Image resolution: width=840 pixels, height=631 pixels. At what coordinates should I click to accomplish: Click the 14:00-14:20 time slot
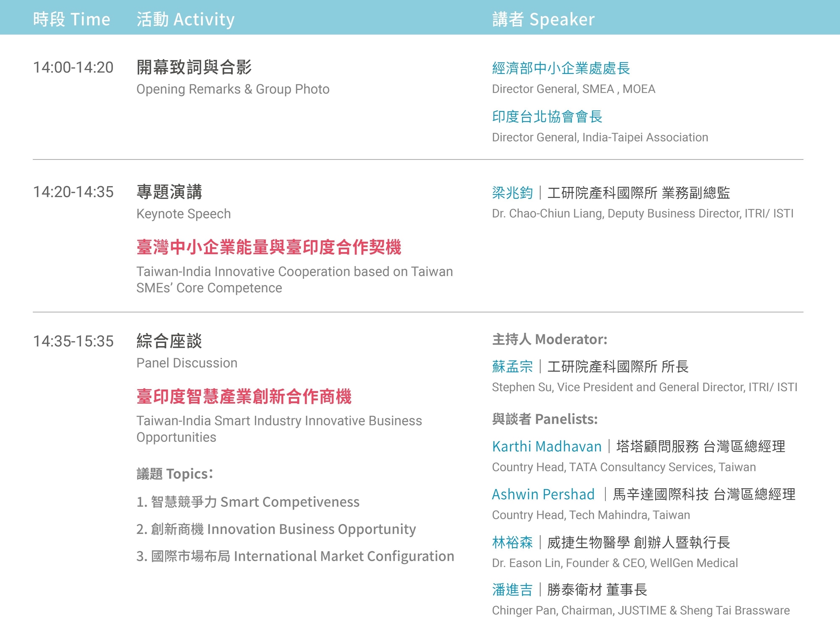tap(73, 67)
